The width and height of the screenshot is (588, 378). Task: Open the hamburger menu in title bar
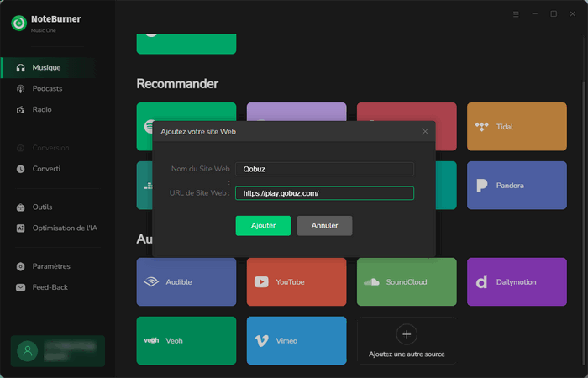[516, 14]
